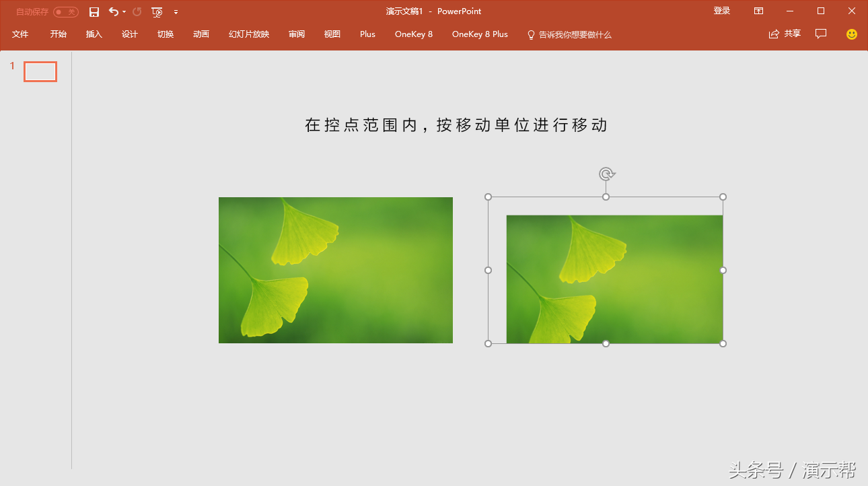Open the OneKey 8 ribbon tab
This screenshot has height=486, width=868.
414,34
